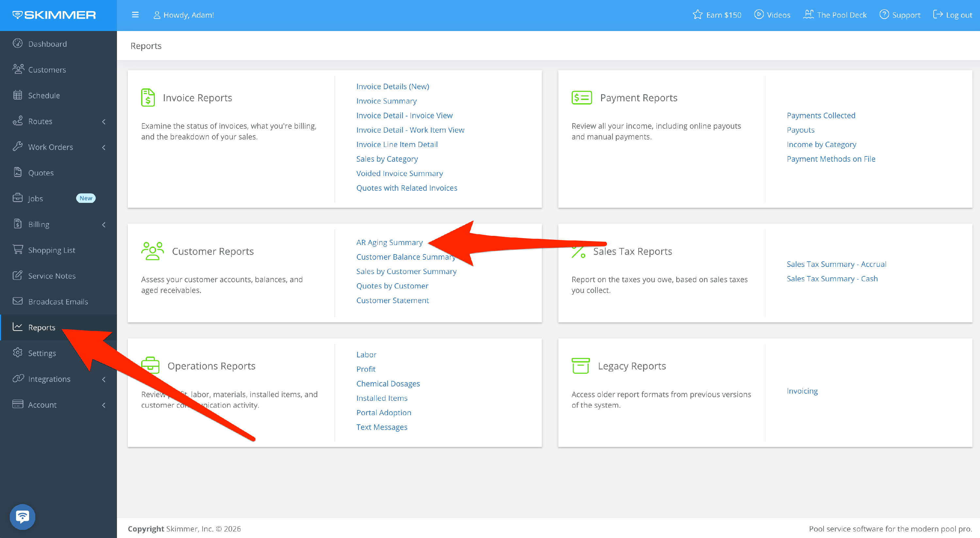Expand the Routes sidebar submenu
Image resolution: width=980 pixels, height=538 pixels.
point(104,122)
